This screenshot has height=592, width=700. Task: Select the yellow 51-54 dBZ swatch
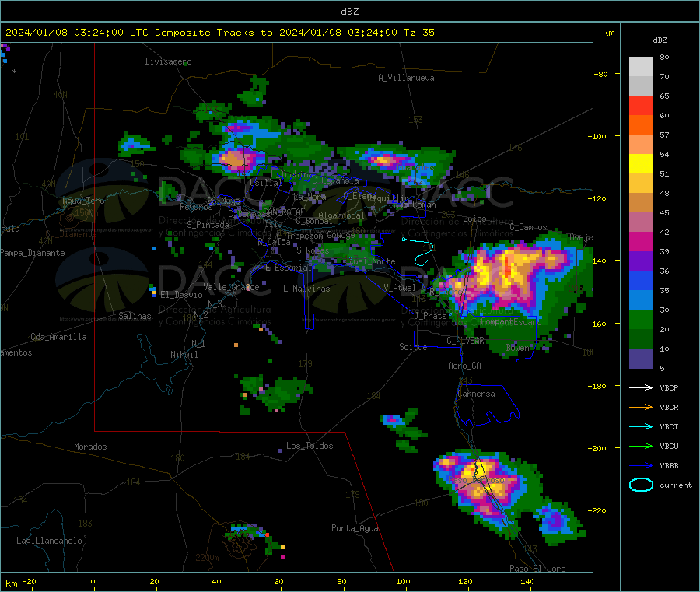(x=641, y=164)
